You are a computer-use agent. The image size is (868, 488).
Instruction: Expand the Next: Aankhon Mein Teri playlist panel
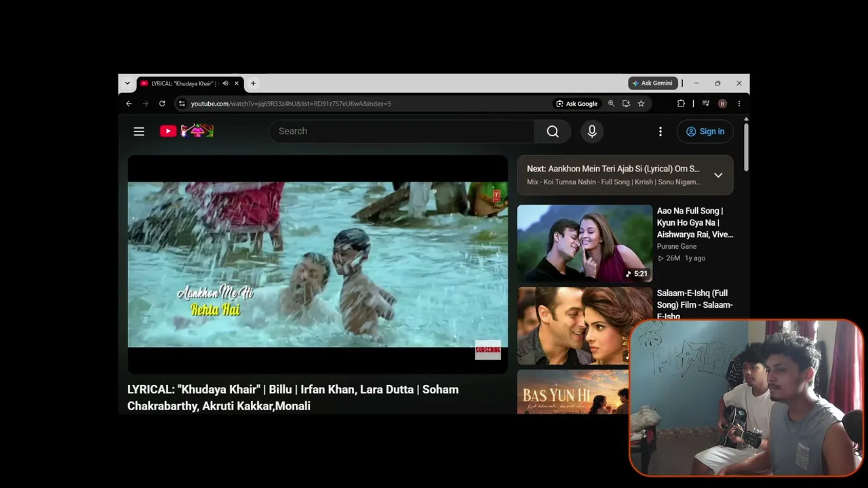point(718,175)
